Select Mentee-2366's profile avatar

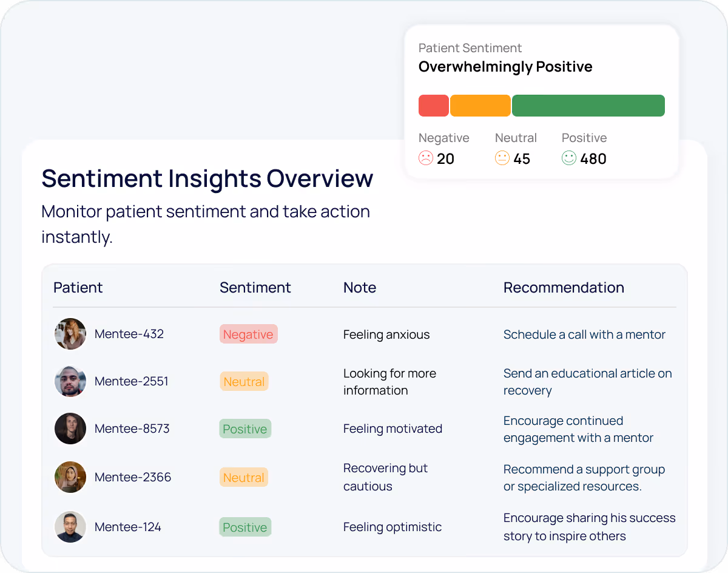tap(70, 477)
